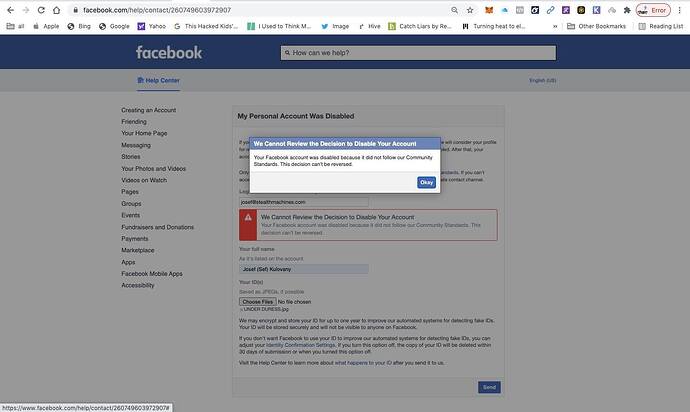690x412 pixels.
Task: Open 'I Used to Think M...' bookmark
Action: point(279,26)
